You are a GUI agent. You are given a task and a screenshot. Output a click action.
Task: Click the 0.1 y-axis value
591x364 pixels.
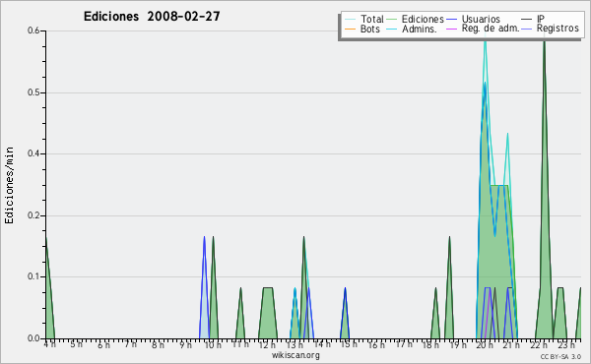(x=33, y=276)
